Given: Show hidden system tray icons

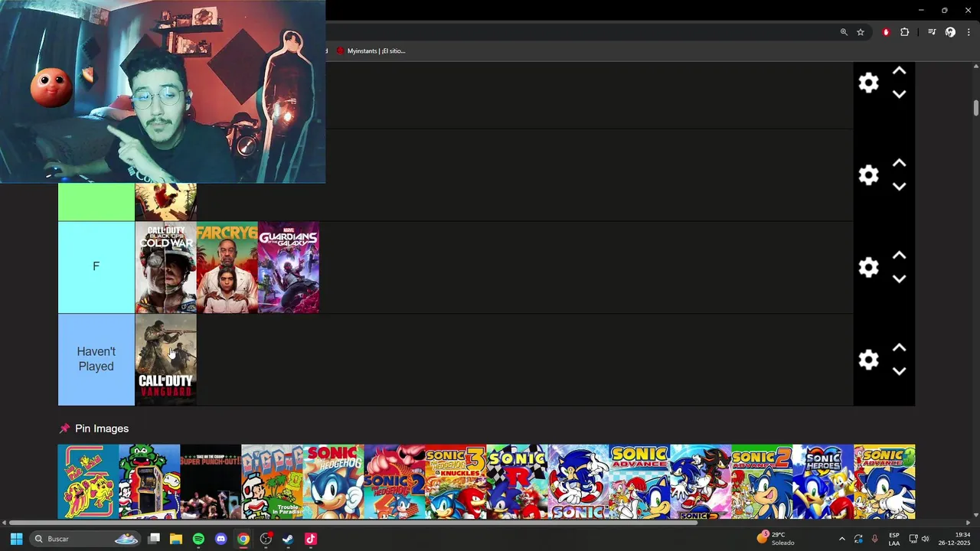Looking at the screenshot, I should tap(841, 539).
